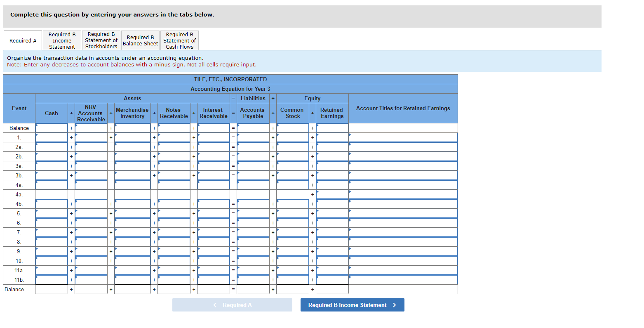This screenshot has height=328, width=644.
Task: Open the Account Titles dropdown for event 5
Action: (403, 213)
